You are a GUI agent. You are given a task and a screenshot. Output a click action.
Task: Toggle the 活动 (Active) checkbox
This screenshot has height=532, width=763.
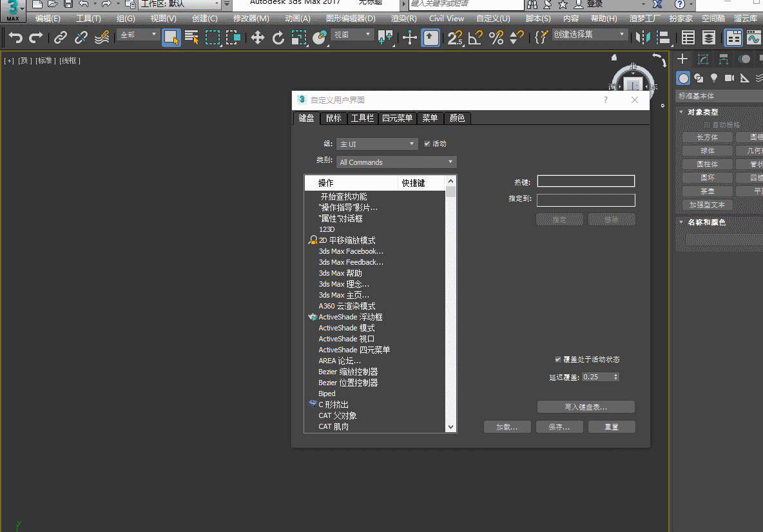pyautogui.click(x=427, y=144)
